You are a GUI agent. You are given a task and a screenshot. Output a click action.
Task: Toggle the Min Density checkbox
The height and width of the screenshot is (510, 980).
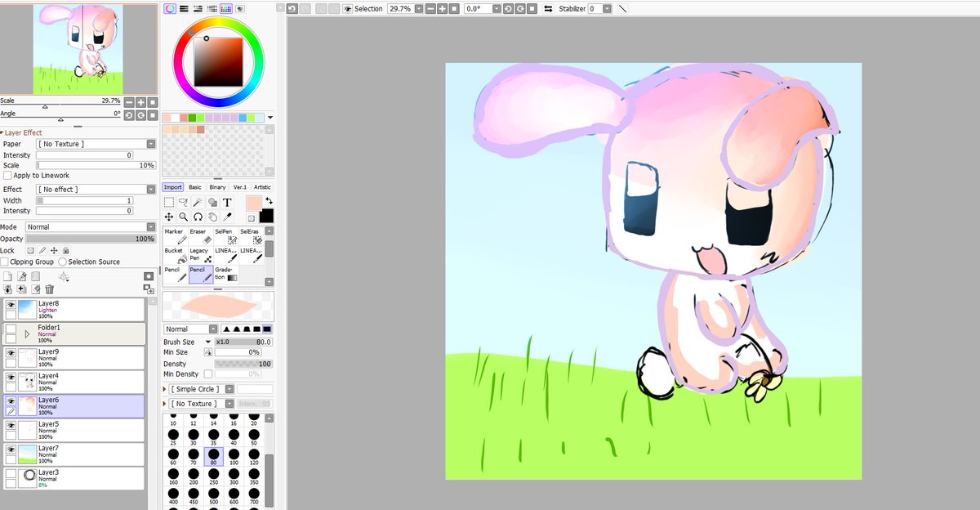pyautogui.click(x=208, y=374)
